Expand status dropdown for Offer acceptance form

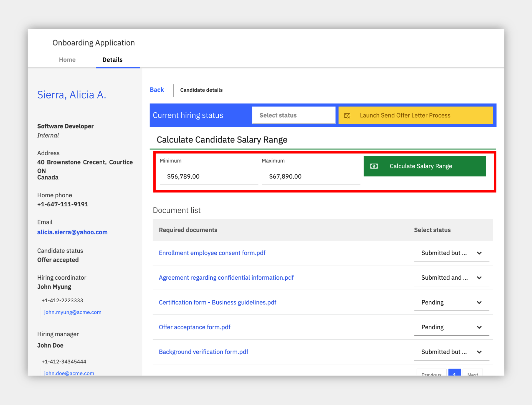(x=452, y=327)
